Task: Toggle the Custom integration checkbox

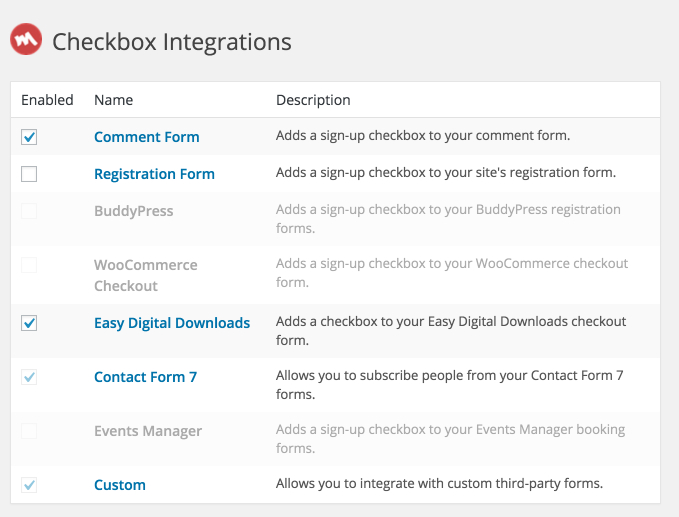Action: (29, 485)
